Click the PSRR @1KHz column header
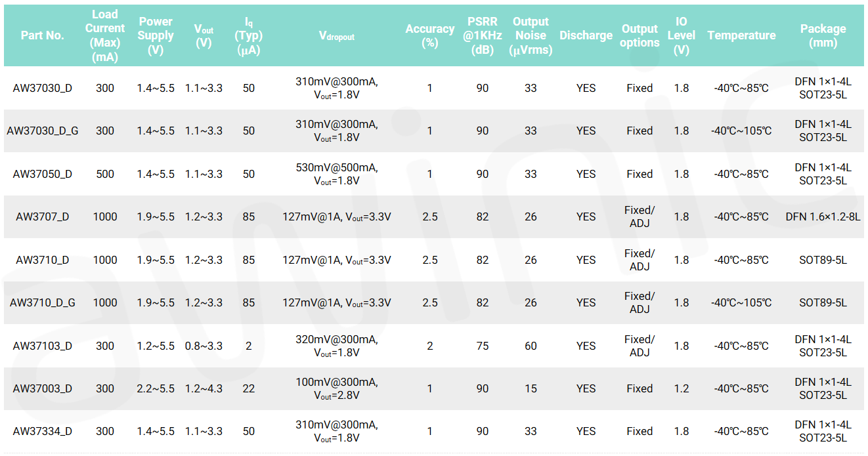The height and width of the screenshot is (456, 868). click(x=483, y=35)
